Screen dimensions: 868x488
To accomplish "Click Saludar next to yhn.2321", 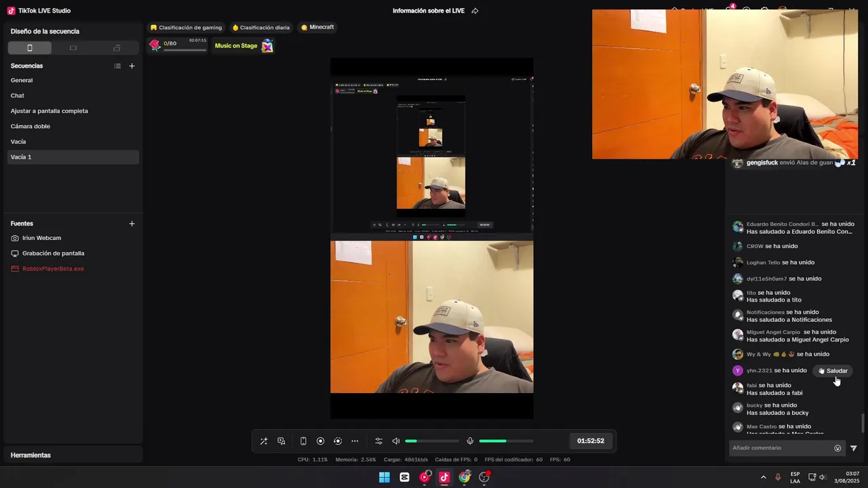I will coord(833,371).
